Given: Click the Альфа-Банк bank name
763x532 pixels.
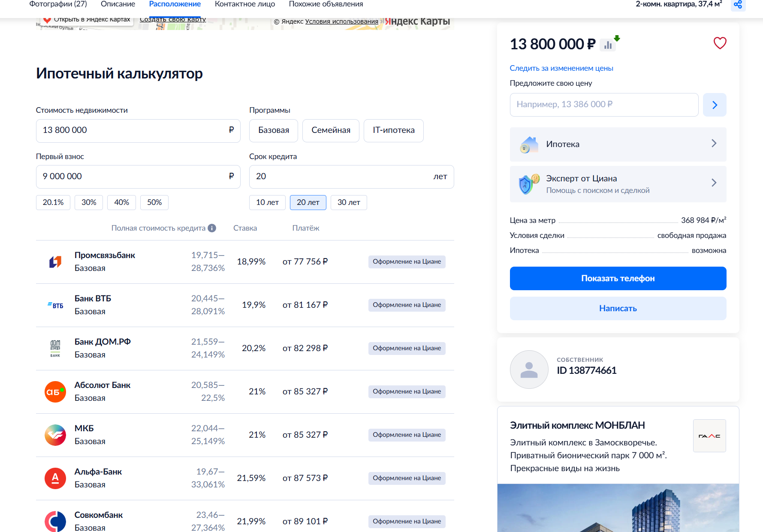Looking at the screenshot, I should 98,472.
